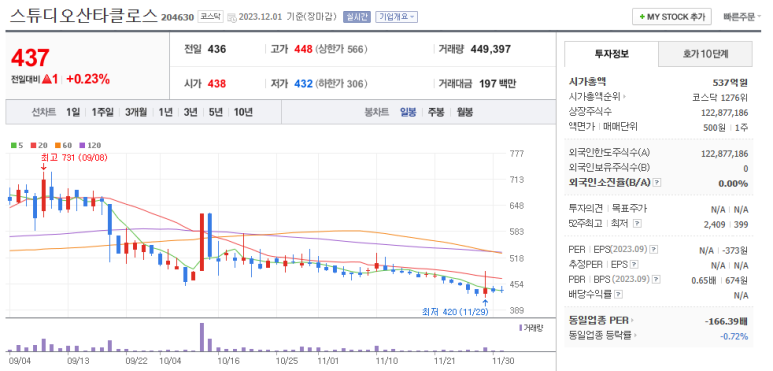Select the 5년 line chart period
Image resolution: width=773 pixels, height=371 pixels.
point(215,112)
